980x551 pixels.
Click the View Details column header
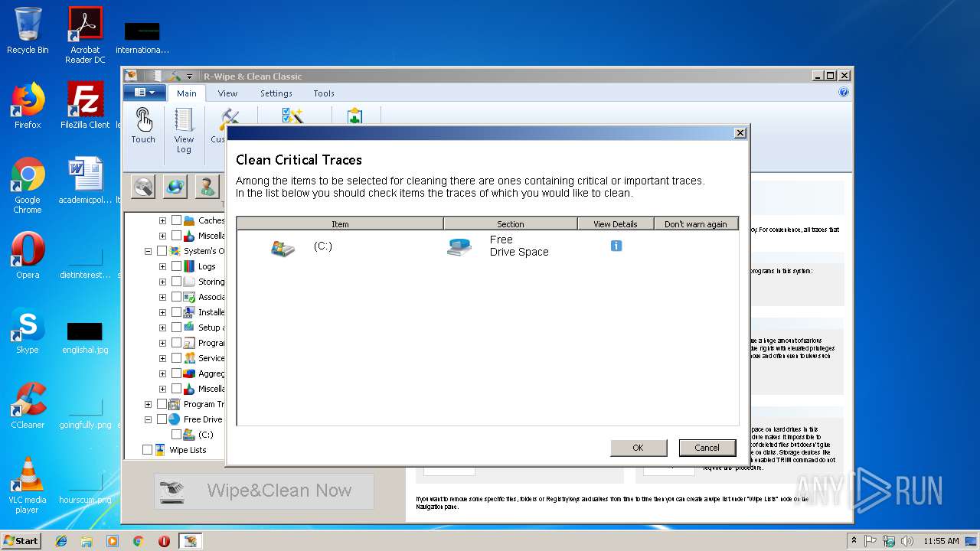coord(616,223)
